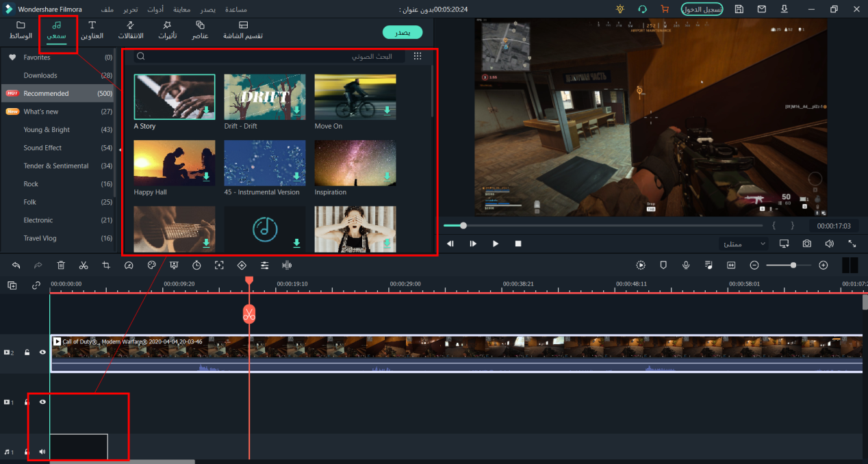The image size is (868, 464).
Task: Click the Render Preview icon
Action: click(641, 265)
